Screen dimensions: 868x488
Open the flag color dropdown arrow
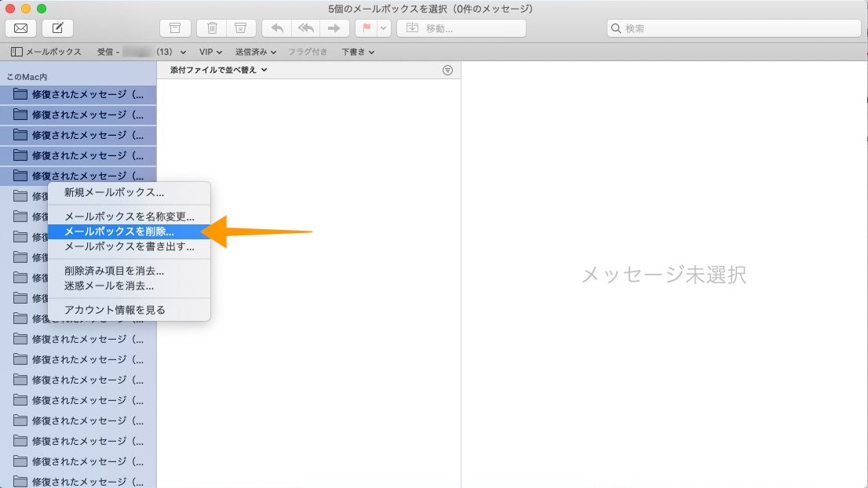[384, 28]
